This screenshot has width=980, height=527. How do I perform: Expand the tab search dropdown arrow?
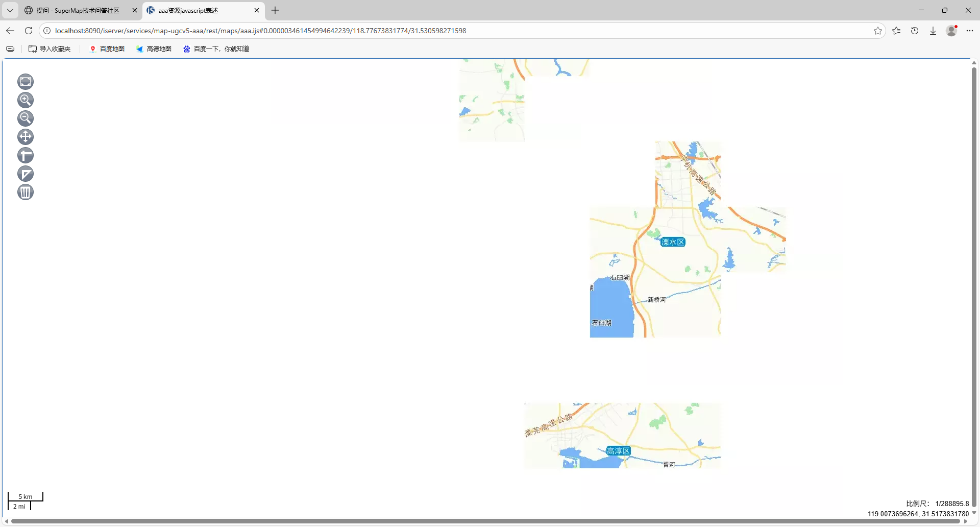pyautogui.click(x=10, y=10)
